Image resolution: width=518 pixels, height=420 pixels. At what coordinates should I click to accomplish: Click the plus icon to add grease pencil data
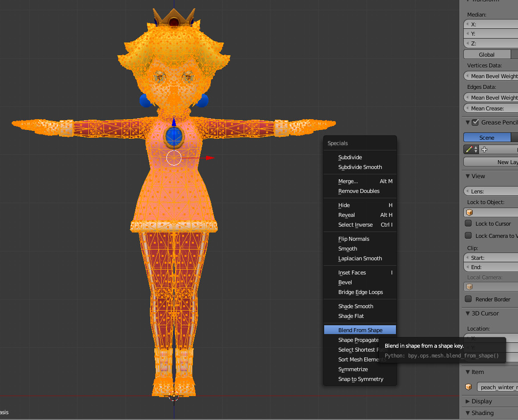(484, 149)
